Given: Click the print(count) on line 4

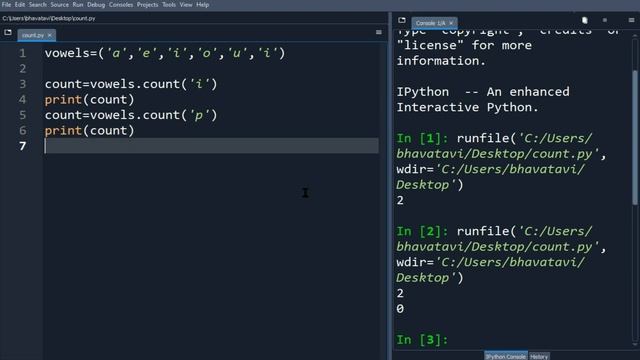Looking at the screenshot, I should [89, 100].
